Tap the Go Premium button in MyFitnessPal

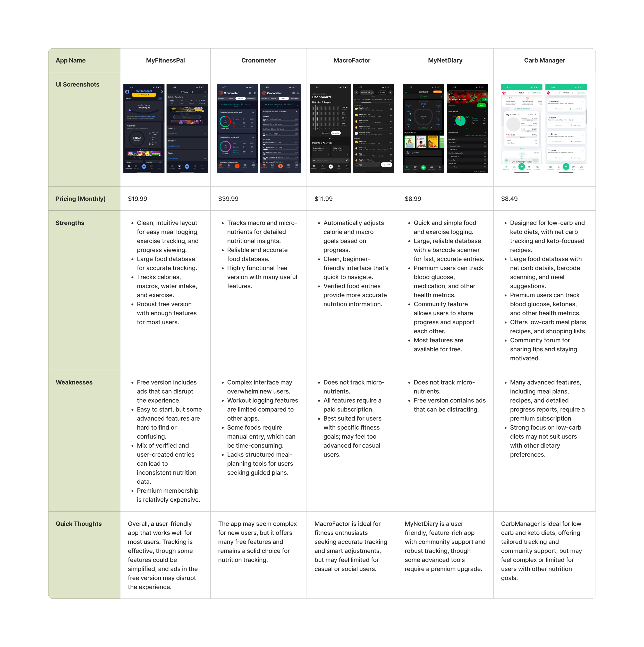click(x=144, y=95)
